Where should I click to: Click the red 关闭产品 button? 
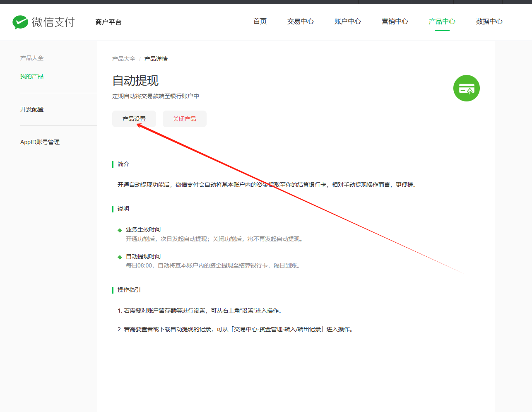point(185,119)
